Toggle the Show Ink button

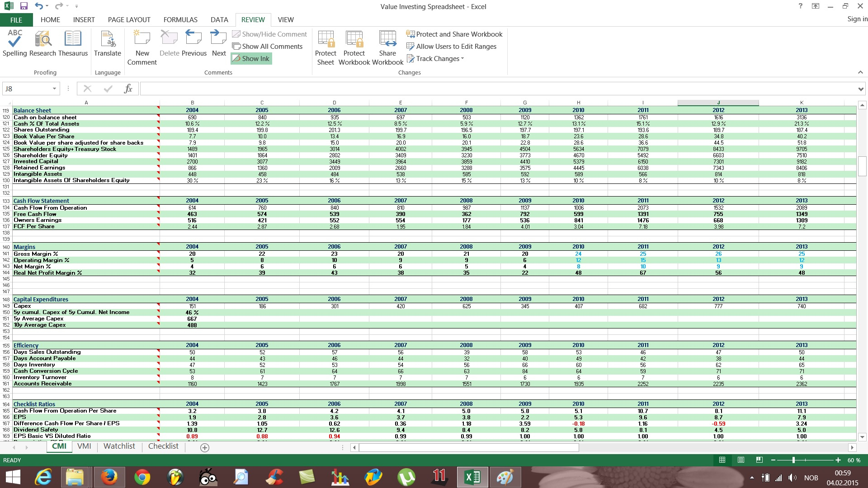251,58
